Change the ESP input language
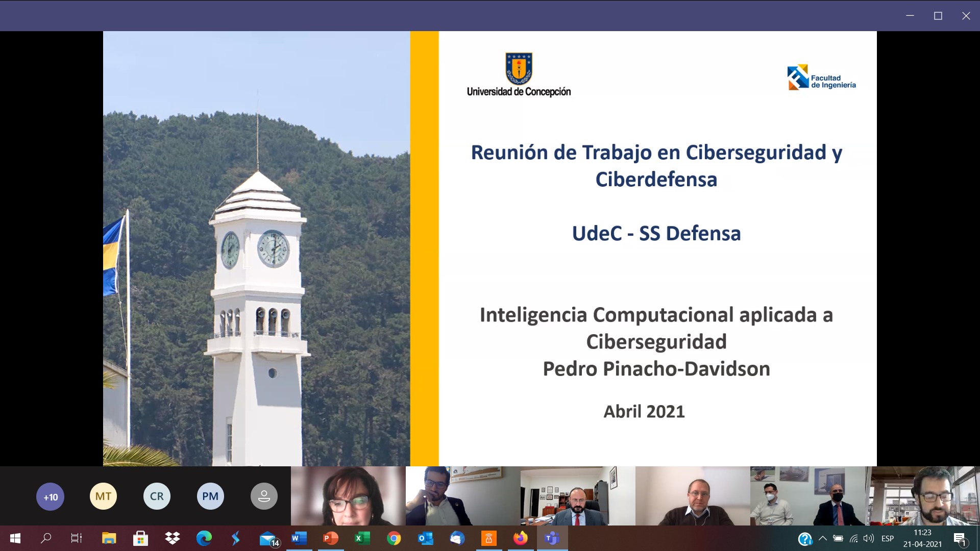980x551 pixels. pyautogui.click(x=888, y=538)
